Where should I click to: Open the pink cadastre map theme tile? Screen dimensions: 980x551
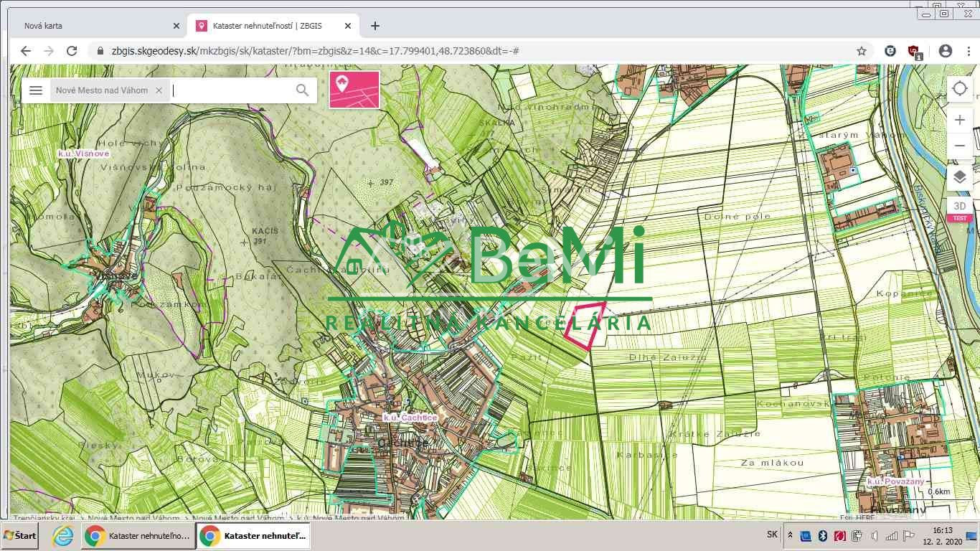(354, 90)
